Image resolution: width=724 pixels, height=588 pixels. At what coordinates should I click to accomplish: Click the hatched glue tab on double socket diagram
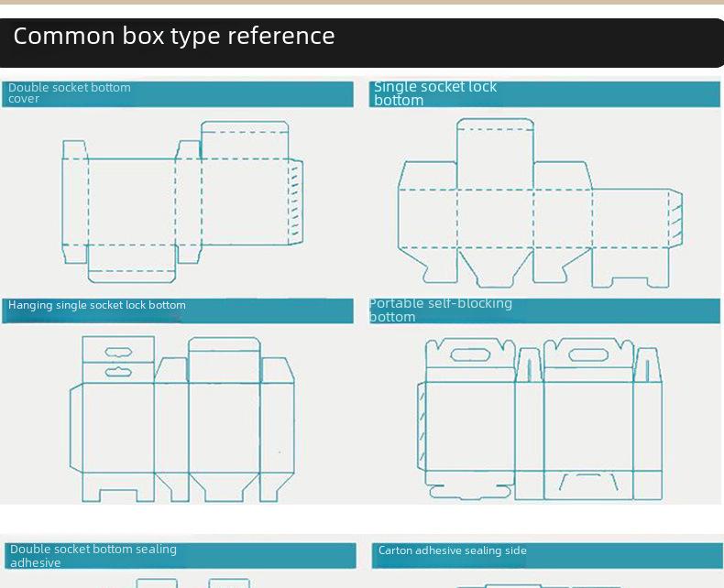[x=295, y=201]
